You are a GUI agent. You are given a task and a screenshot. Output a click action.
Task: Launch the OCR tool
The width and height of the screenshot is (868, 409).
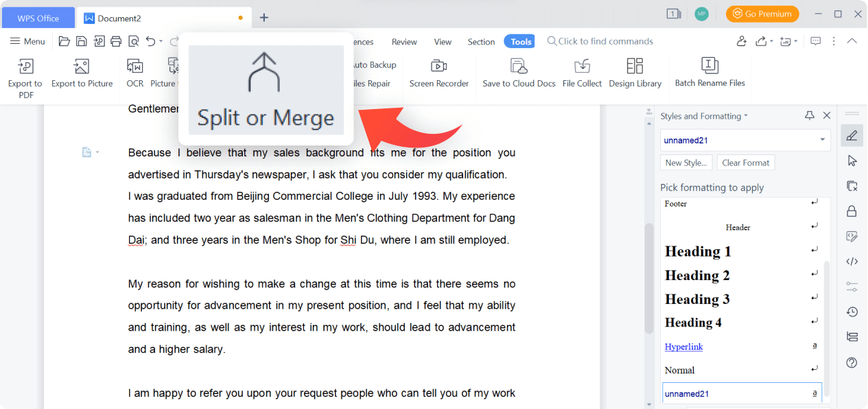pos(135,73)
